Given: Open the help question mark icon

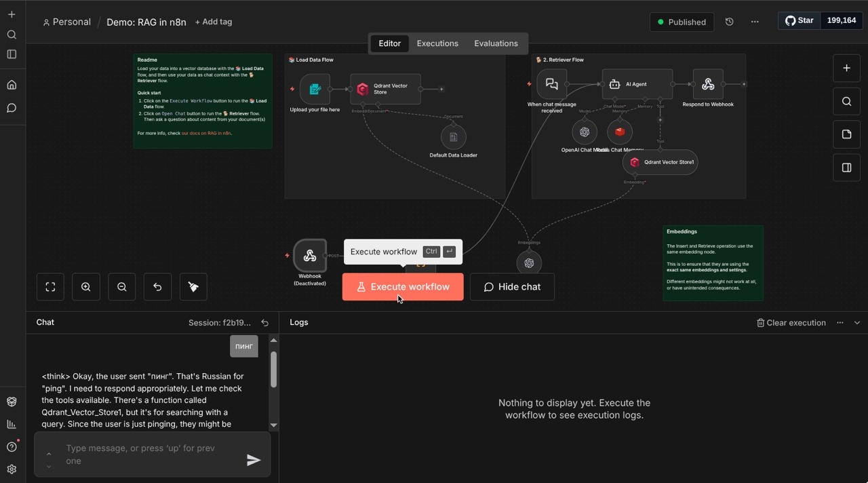Looking at the screenshot, I should (x=12, y=446).
